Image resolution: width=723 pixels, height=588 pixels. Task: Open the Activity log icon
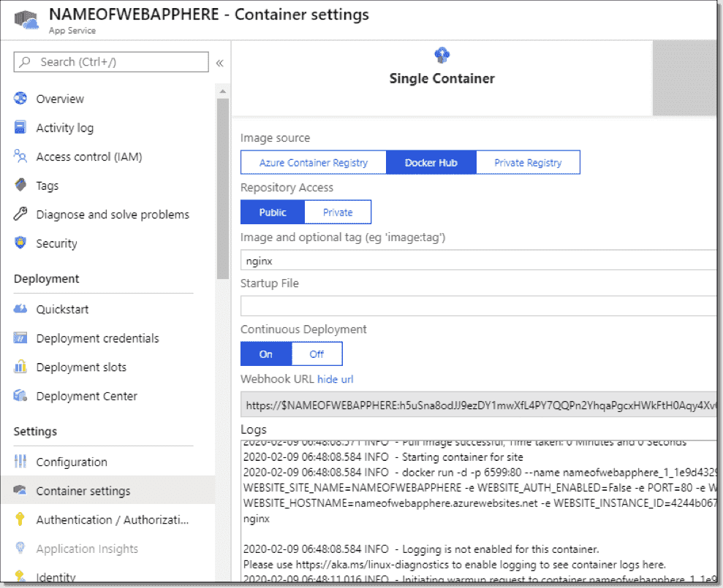coord(20,128)
